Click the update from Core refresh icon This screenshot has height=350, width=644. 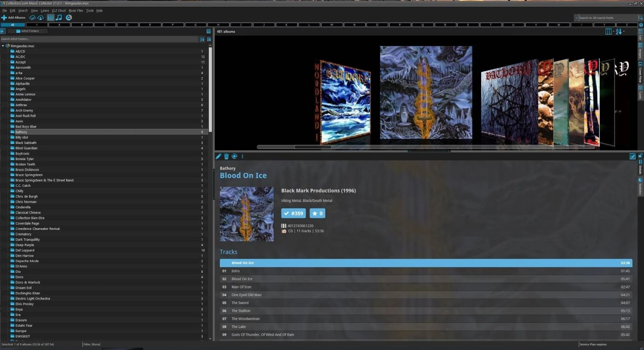tap(234, 156)
